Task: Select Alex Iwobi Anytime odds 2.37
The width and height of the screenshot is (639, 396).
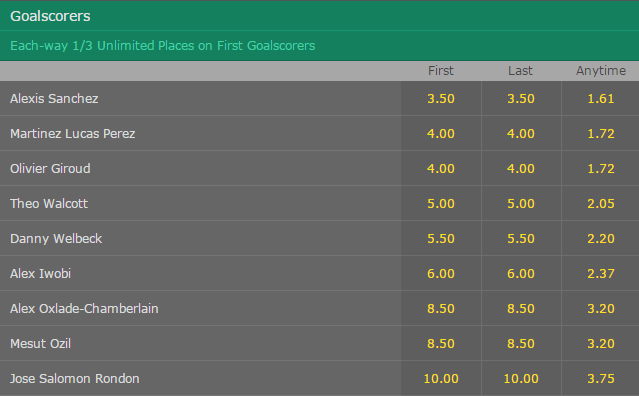Action: (601, 274)
